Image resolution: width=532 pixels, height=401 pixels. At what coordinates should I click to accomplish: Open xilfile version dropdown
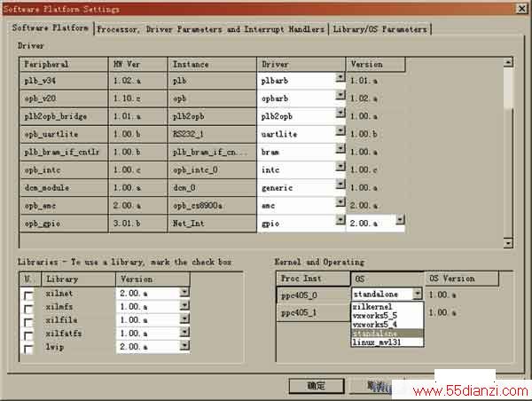pyautogui.click(x=184, y=318)
